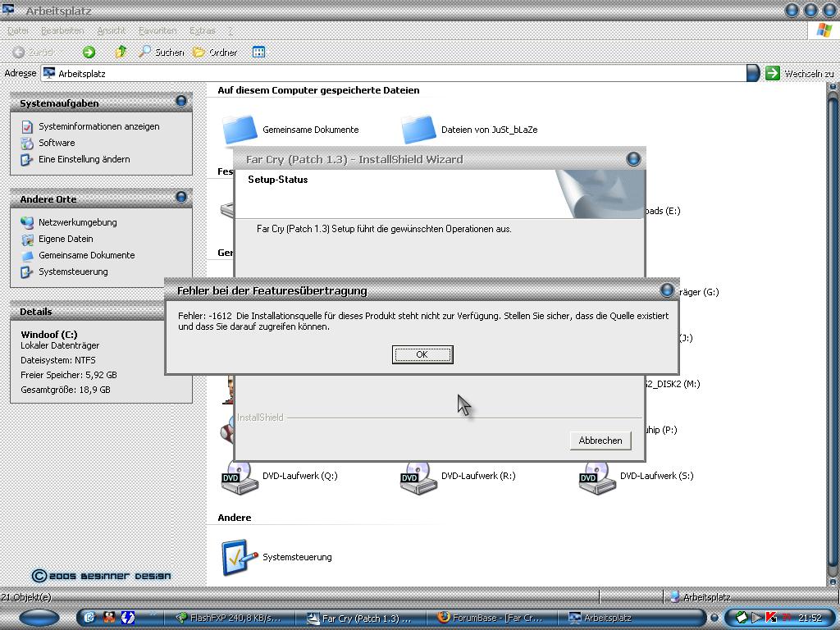
Task: Close the Fehler bei der Featuresübertragung dialog
Action: pyautogui.click(x=667, y=290)
